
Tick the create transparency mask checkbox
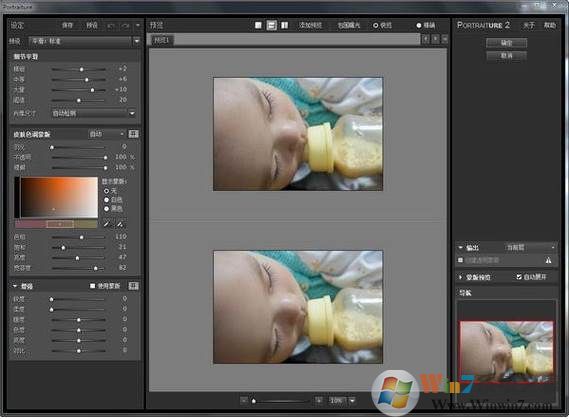pyautogui.click(x=460, y=260)
